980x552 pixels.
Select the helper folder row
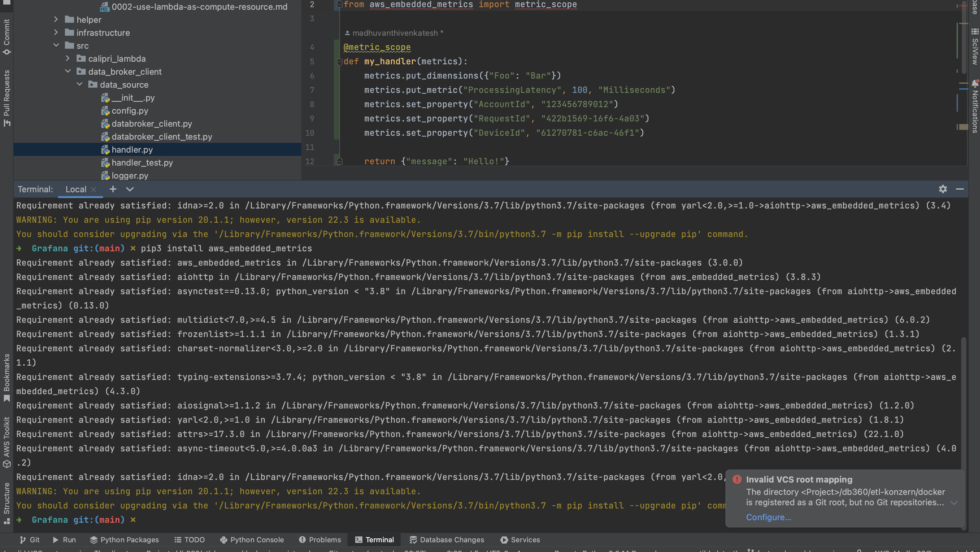(x=157, y=19)
